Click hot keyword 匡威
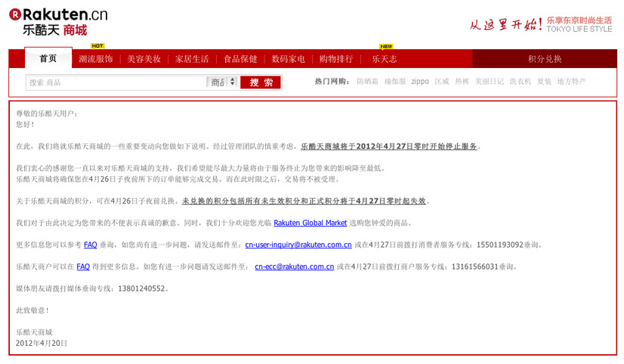The height and width of the screenshot is (364, 624). 442,82
